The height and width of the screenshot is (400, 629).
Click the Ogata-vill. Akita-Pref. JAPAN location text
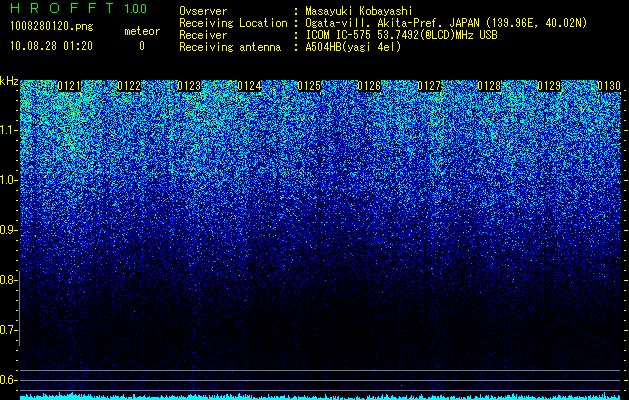(446, 23)
